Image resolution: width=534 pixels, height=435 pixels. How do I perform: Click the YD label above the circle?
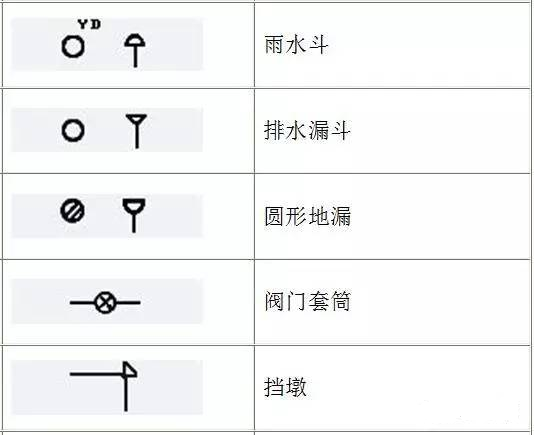coord(89,24)
